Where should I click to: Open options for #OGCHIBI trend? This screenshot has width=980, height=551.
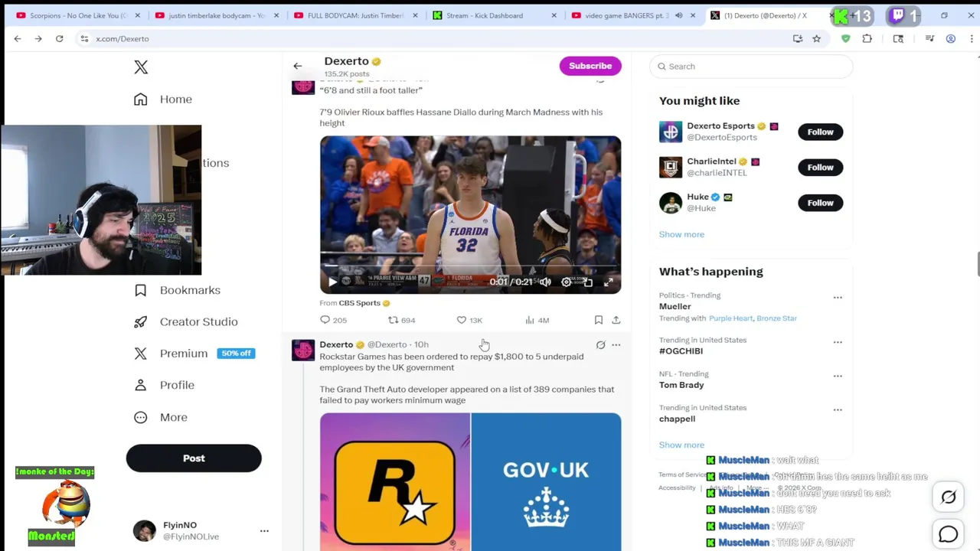838,342
